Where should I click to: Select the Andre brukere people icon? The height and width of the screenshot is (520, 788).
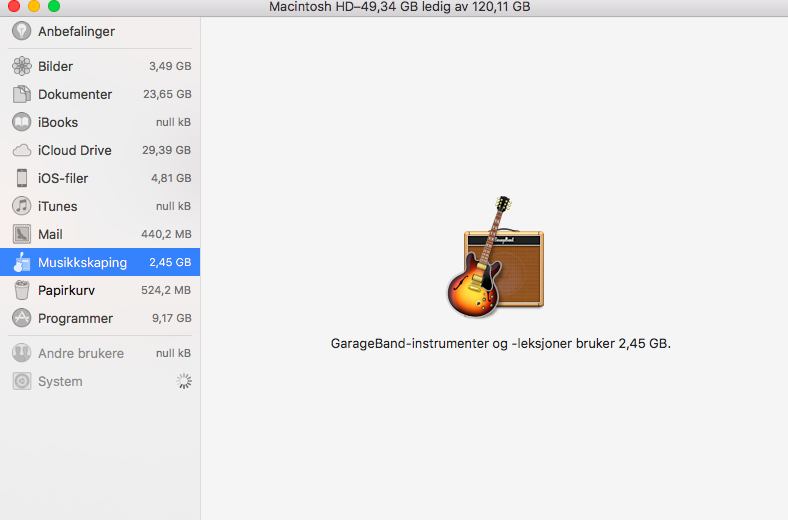click(22, 353)
